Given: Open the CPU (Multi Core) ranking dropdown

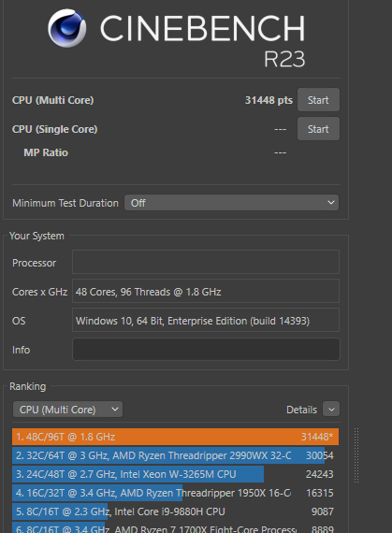Looking at the screenshot, I should 67,410.
